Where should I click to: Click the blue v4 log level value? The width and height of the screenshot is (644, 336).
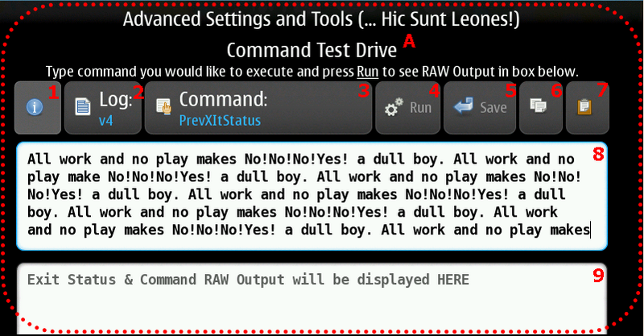106,121
